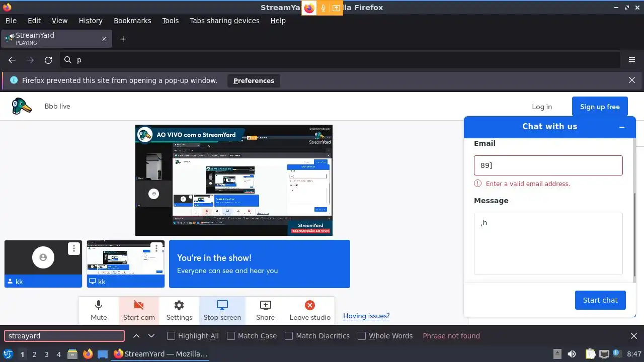Screen dimensions: 644x362
Task: Open the desktop start menu icon
Action: (x=8, y=354)
